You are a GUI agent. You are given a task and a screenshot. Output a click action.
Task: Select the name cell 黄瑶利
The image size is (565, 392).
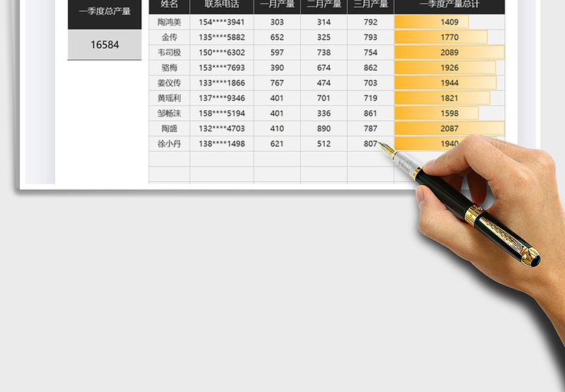(x=169, y=98)
